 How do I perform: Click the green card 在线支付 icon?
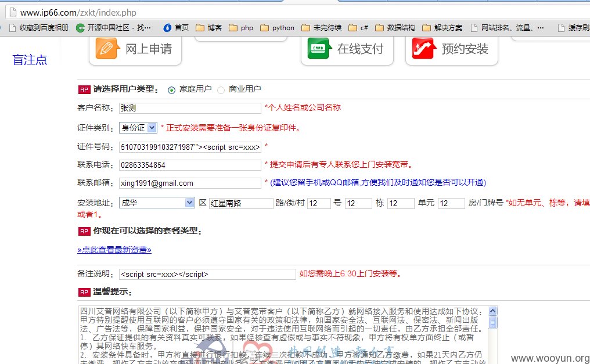(319, 49)
